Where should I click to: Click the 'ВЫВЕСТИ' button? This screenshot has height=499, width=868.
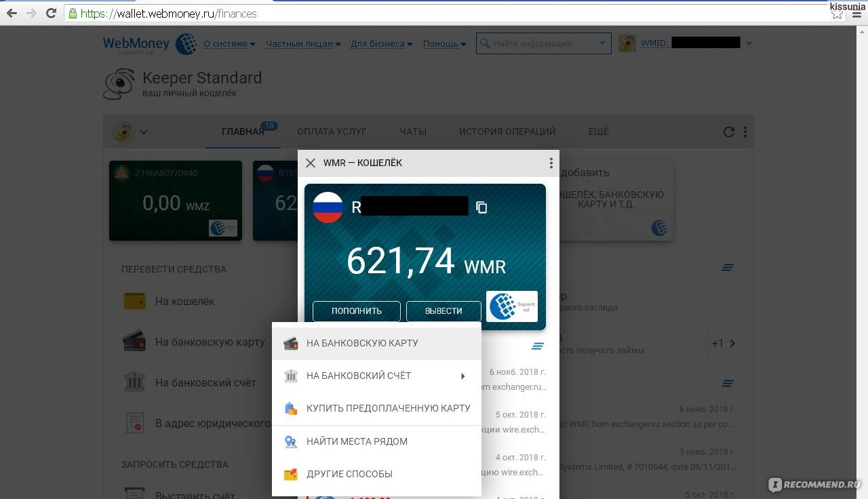(443, 311)
